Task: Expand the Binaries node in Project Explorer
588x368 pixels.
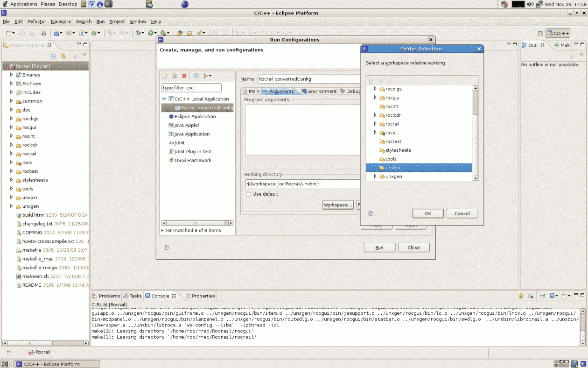Action: (x=12, y=75)
